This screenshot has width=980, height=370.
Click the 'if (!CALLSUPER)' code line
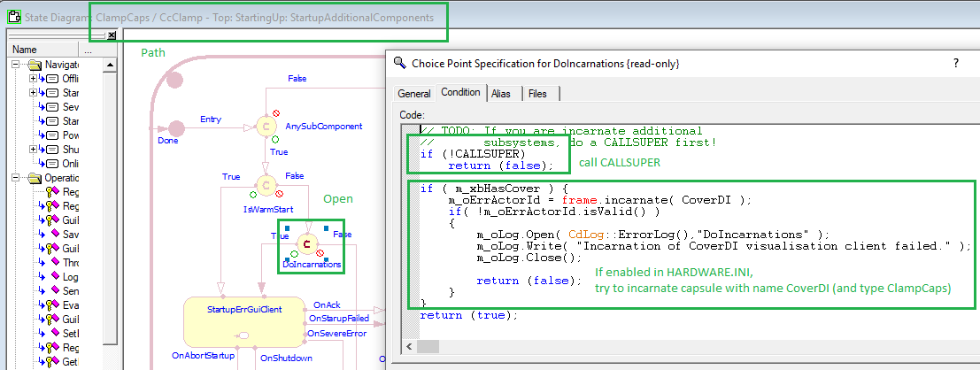473,154
